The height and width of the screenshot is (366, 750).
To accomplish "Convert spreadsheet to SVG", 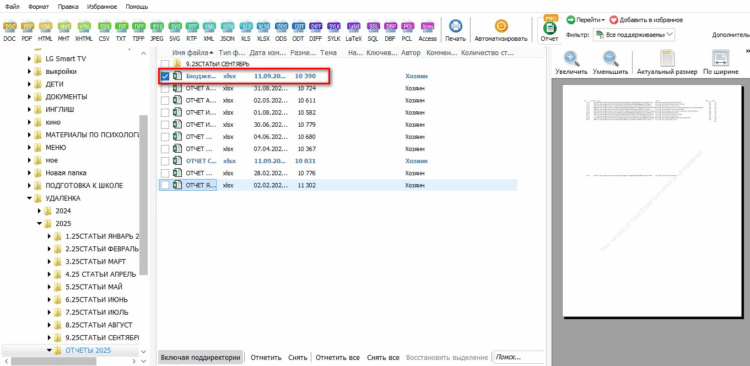I will click(x=175, y=31).
